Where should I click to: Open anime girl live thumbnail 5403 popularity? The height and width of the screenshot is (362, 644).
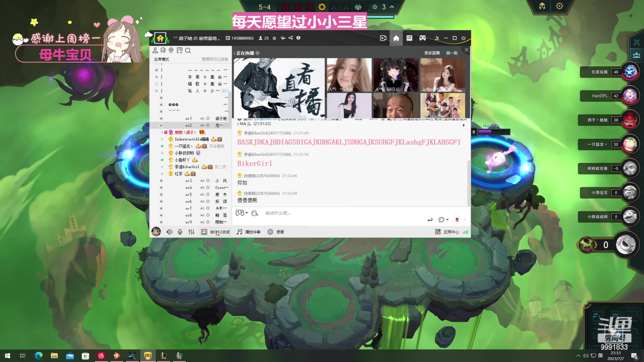point(396,75)
